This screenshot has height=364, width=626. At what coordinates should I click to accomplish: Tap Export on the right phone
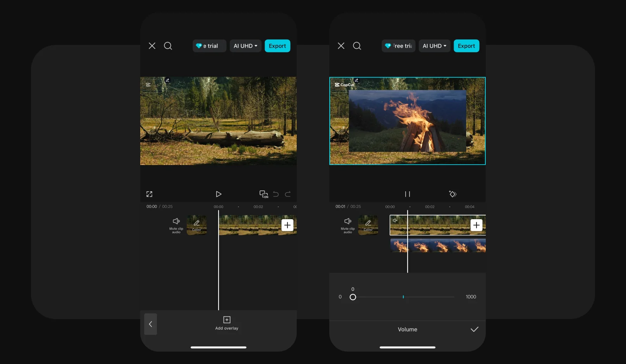coord(466,46)
